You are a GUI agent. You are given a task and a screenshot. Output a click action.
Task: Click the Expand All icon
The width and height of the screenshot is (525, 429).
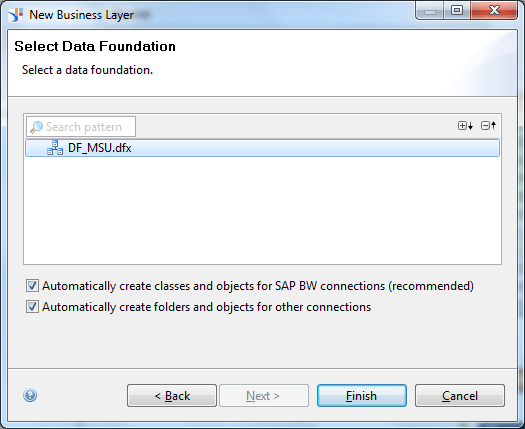(x=465, y=126)
